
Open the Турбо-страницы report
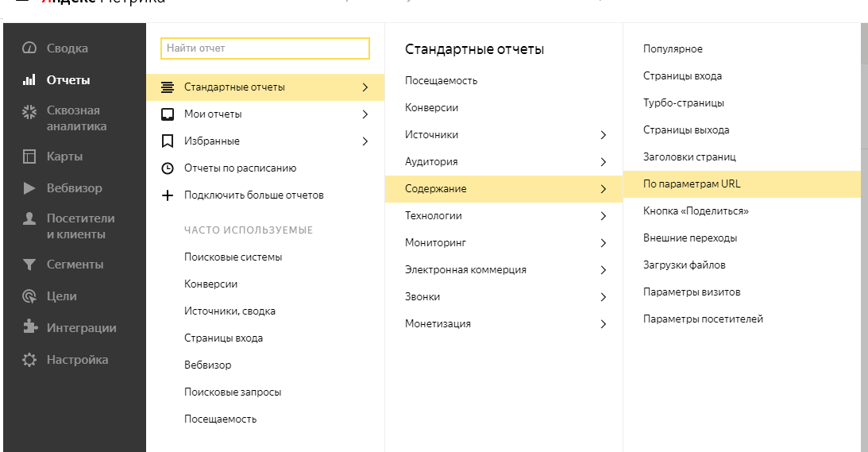pyautogui.click(x=684, y=103)
